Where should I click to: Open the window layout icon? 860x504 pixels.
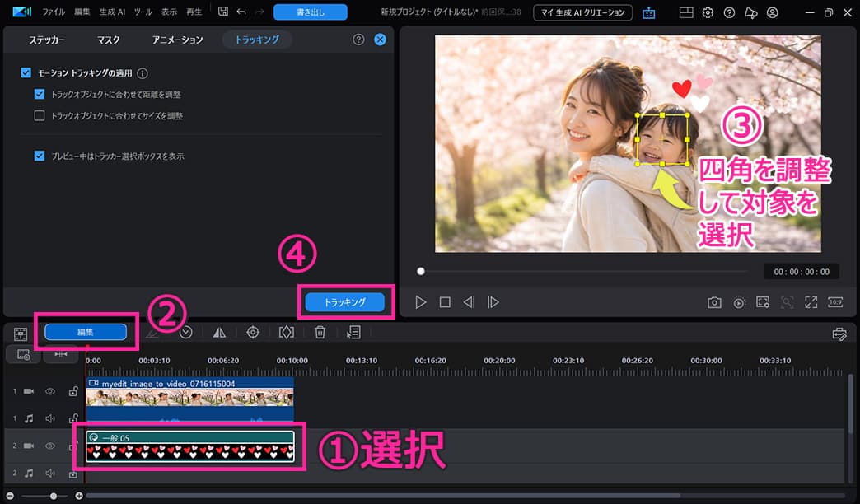pos(686,12)
